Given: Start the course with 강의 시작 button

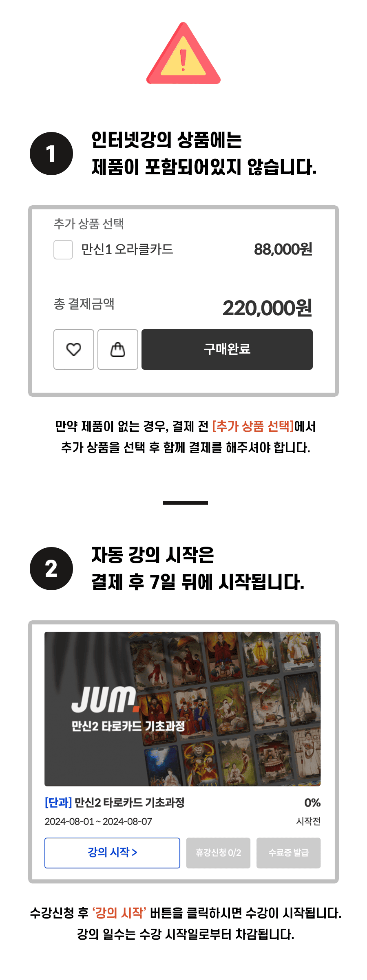Looking at the screenshot, I should click(112, 853).
